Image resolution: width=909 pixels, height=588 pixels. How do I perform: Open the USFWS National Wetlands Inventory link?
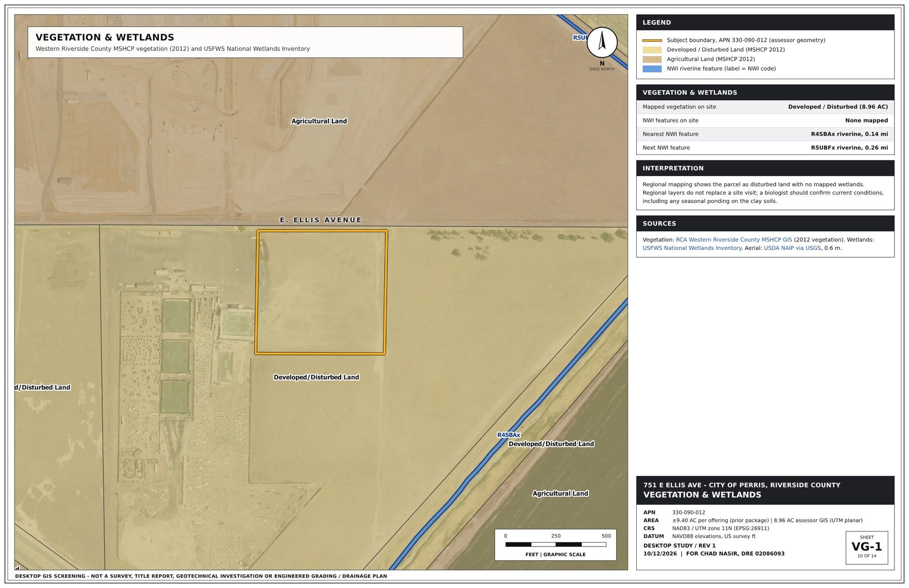[x=692, y=248]
